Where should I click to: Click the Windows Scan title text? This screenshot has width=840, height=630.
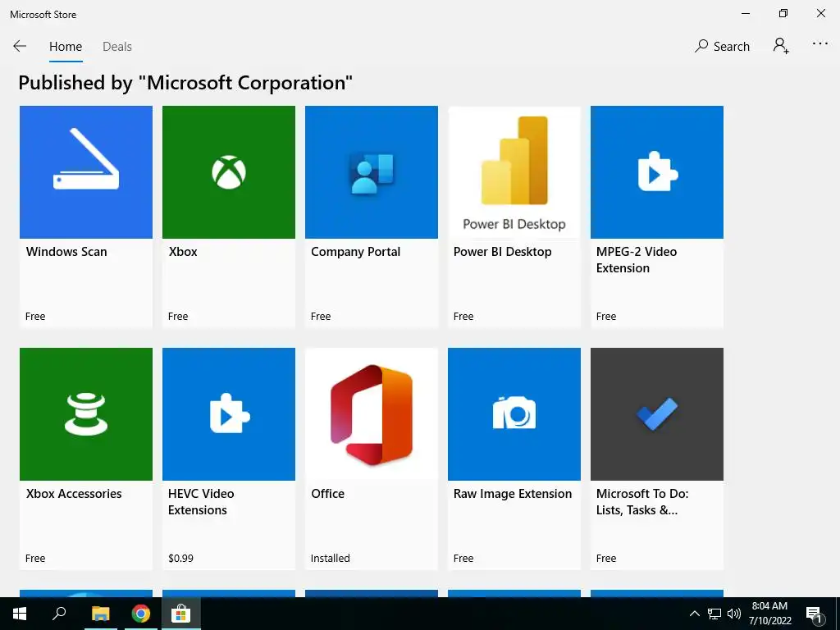point(66,252)
